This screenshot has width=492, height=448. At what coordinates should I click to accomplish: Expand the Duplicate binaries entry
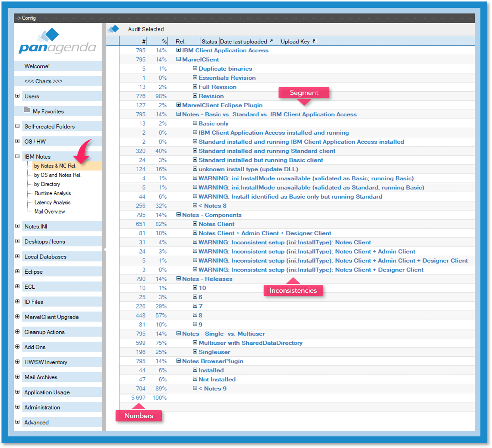pyautogui.click(x=195, y=68)
